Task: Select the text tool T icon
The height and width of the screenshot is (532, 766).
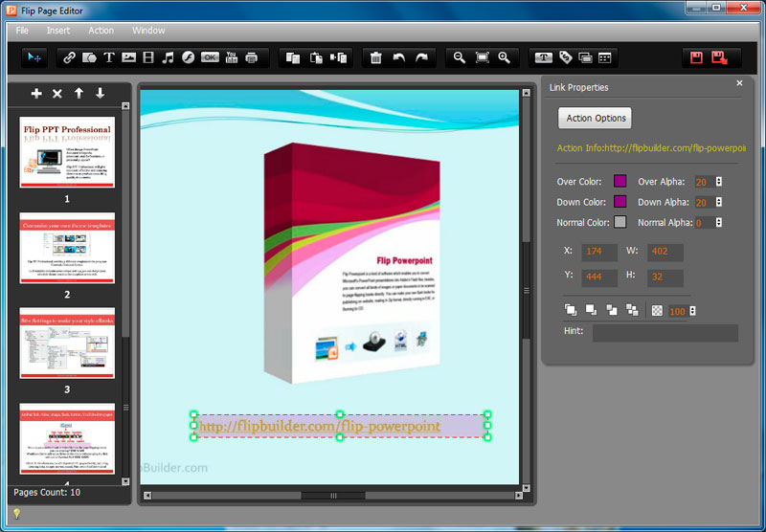Action: click(x=108, y=57)
